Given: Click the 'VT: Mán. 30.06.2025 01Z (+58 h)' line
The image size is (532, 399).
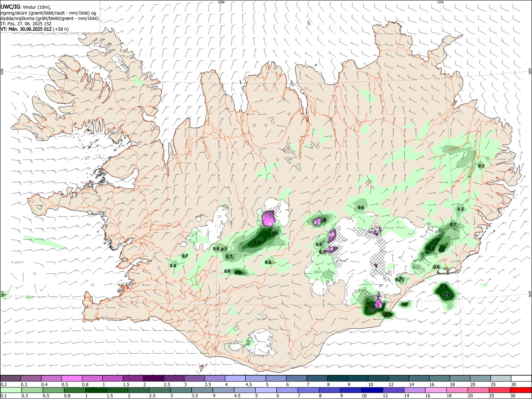Looking at the screenshot, I should coord(34,29).
